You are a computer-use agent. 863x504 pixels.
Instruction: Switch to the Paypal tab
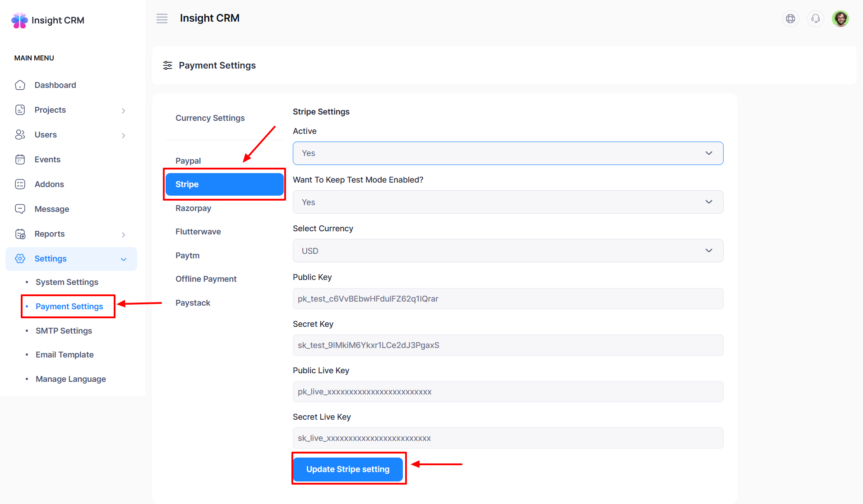coord(188,161)
